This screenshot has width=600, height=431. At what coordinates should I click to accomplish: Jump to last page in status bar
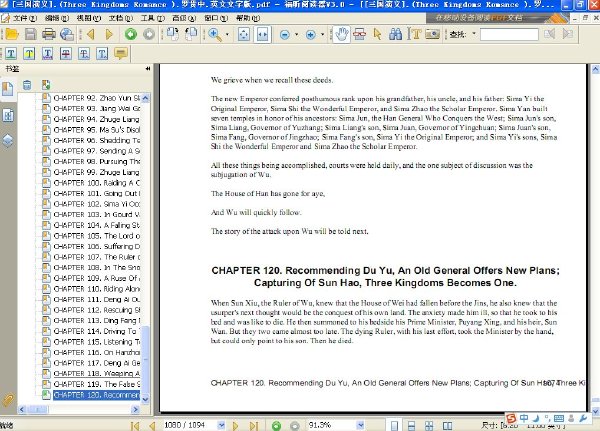coord(254,426)
